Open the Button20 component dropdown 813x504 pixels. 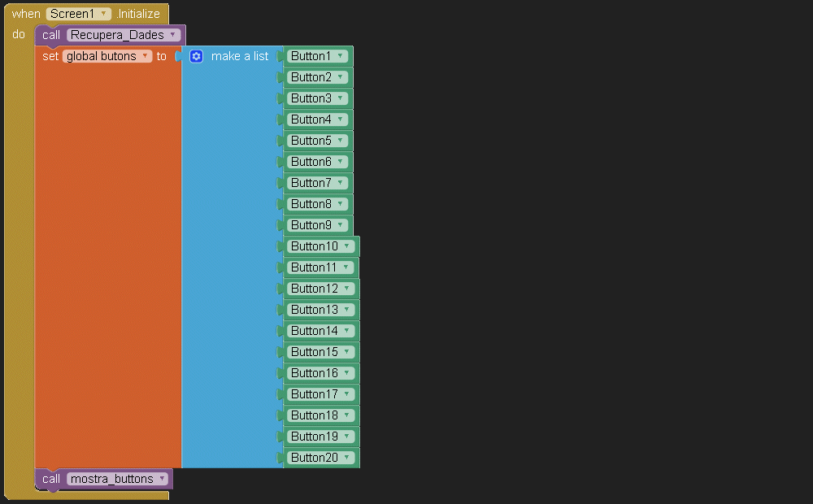[347, 458]
